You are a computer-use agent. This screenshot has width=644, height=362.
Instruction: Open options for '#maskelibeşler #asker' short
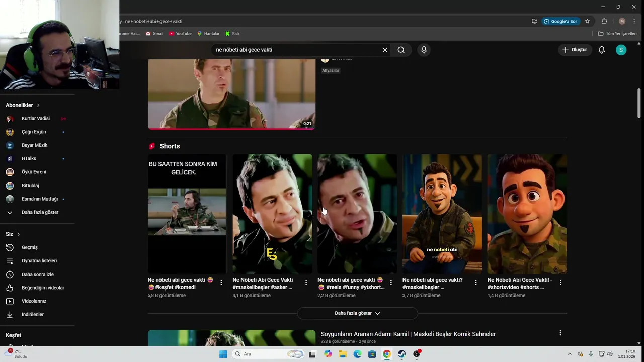point(306,283)
